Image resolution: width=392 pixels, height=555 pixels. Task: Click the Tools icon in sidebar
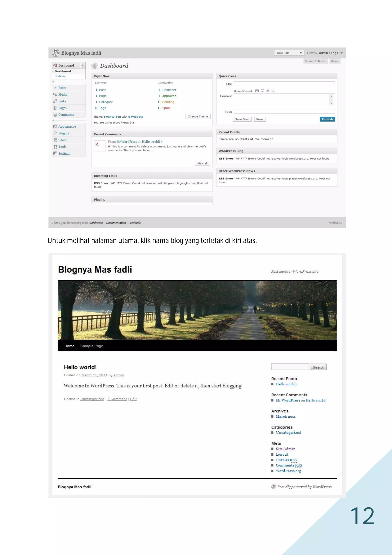click(x=55, y=147)
